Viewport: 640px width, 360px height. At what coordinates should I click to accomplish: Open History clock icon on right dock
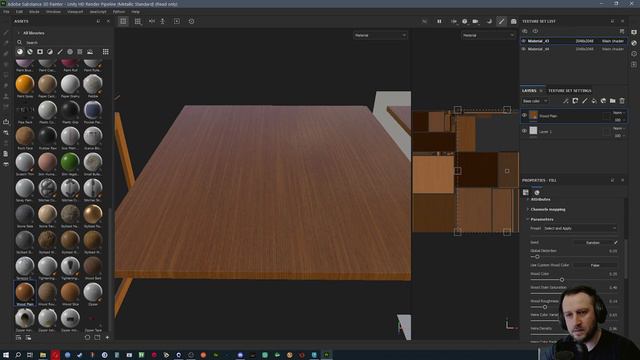click(634, 53)
